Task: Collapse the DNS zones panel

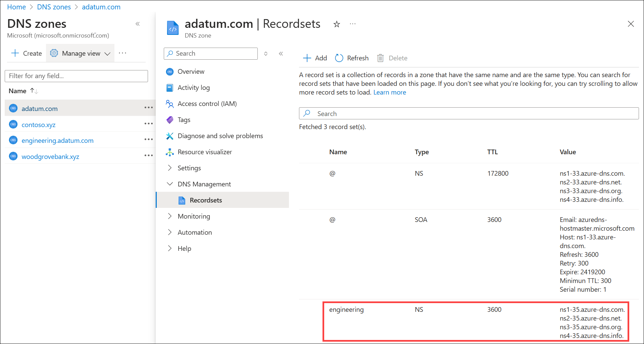Action: tap(138, 24)
